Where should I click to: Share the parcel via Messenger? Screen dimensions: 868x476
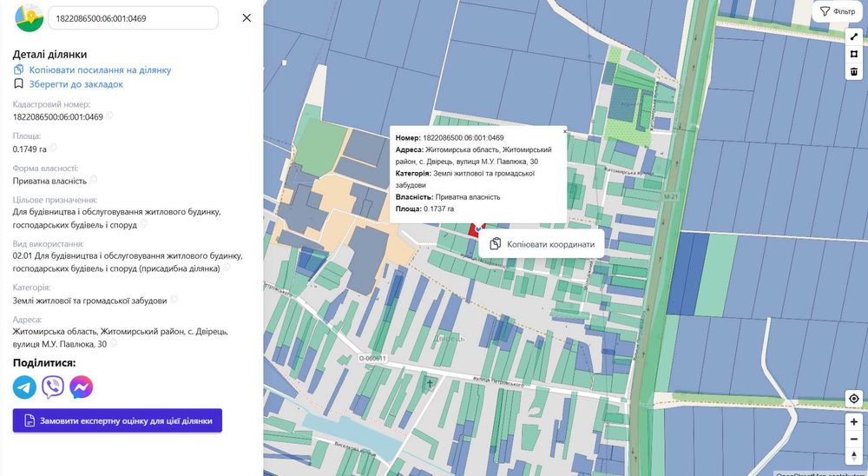pos(82,387)
